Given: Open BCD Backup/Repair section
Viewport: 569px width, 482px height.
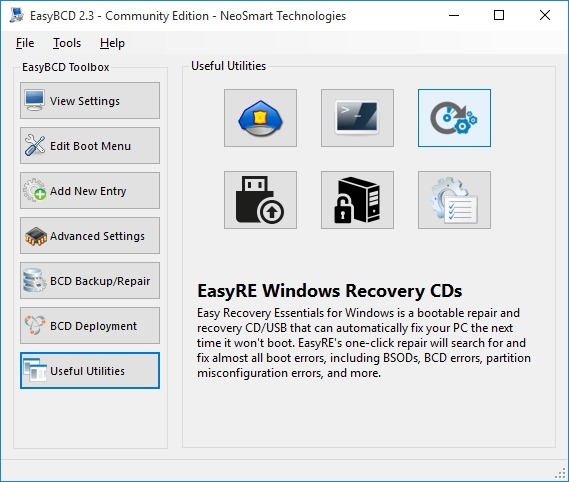Looking at the screenshot, I should pos(90,281).
